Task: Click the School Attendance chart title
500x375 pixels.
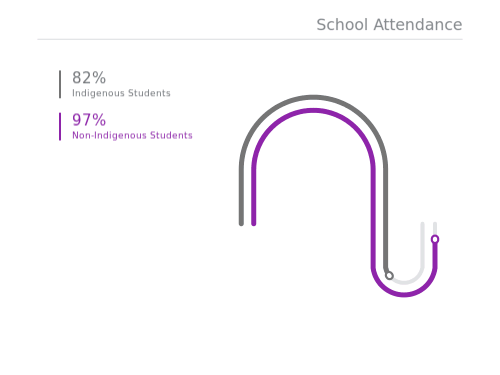Action: coord(389,25)
